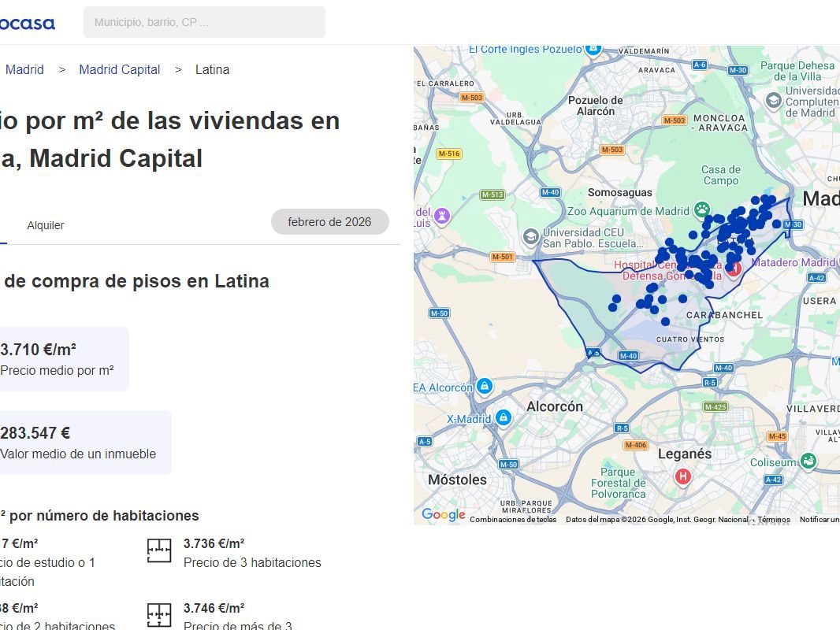Click the El Corte Inglés Pozuelo marker
The width and height of the screenshot is (840, 630).
[593, 49]
